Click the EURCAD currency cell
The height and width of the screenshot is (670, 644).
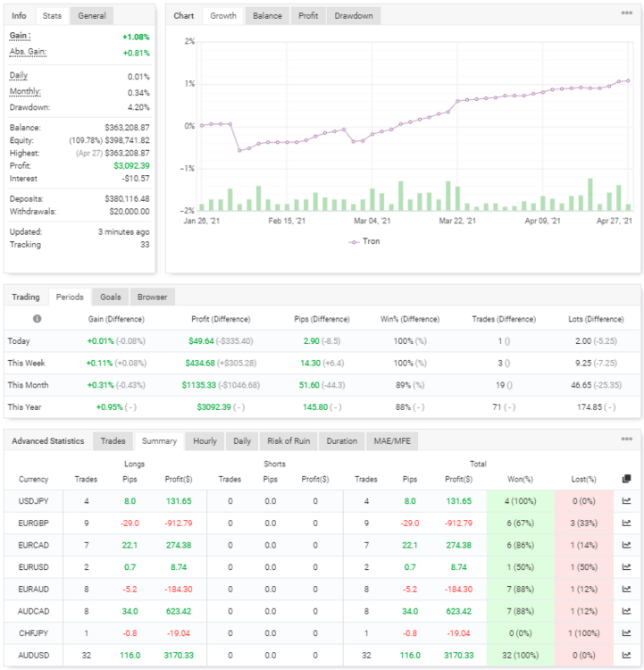point(33,545)
